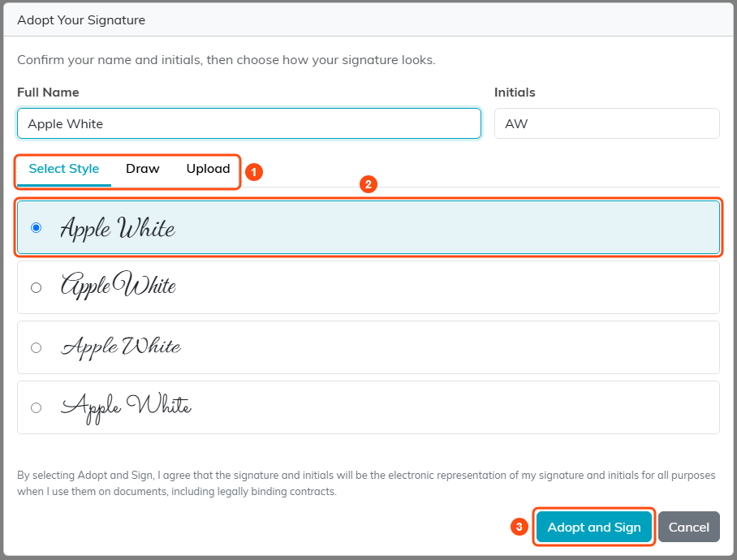The image size is (737, 560).
Task: Click the Initials label
Action: pyautogui.click(x=515, y=92)
